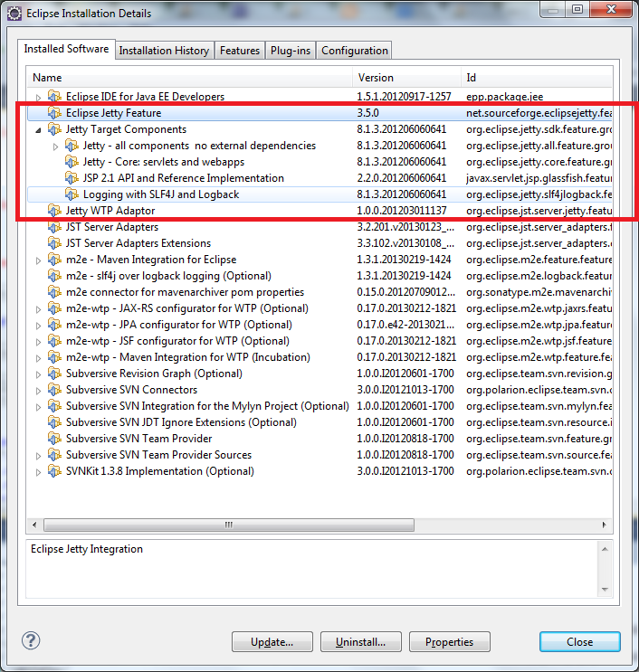This screenshot has width=639, height=672.
Task: Click the SVNKit 1.3.8 Implementation icon
Action: point(54,471)
